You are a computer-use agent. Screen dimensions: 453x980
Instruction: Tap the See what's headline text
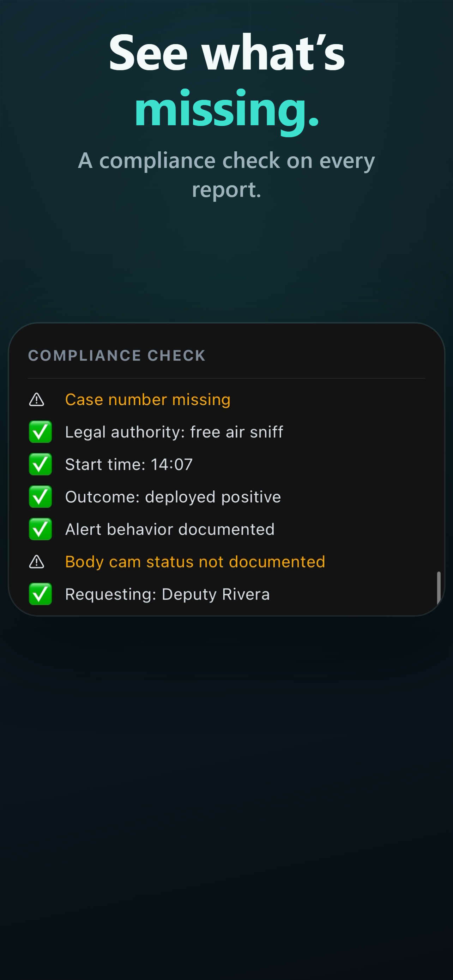[x=227, y=53]
